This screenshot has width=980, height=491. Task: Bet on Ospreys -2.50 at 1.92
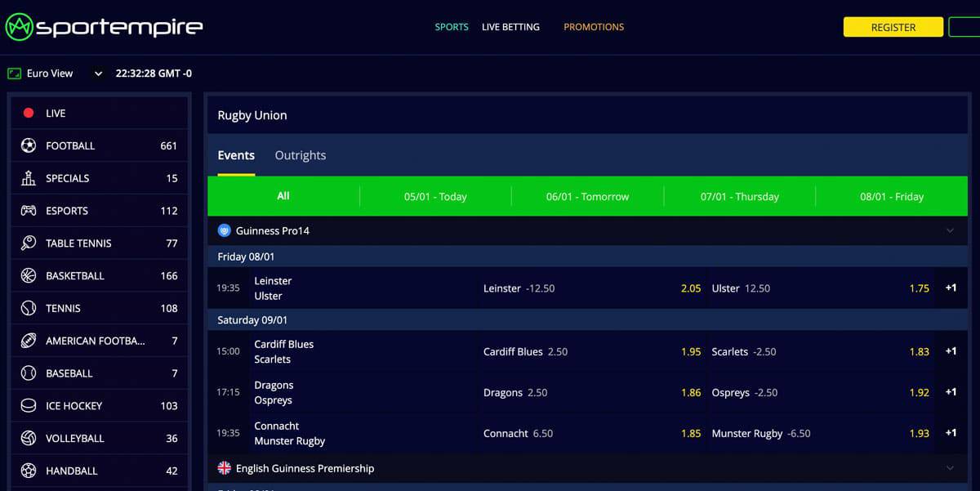pyautogui.click(x=820, y=392)
